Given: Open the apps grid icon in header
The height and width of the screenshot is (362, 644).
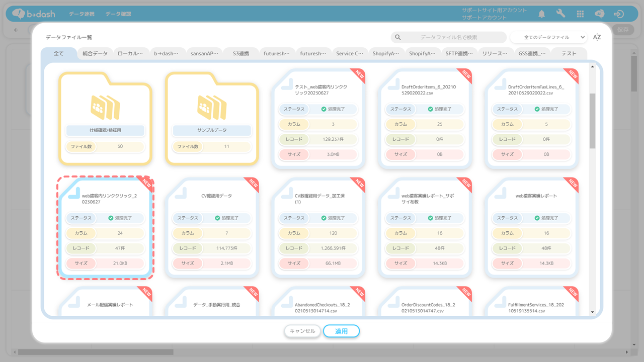Looking at the screenshot, I should [580, 14].
